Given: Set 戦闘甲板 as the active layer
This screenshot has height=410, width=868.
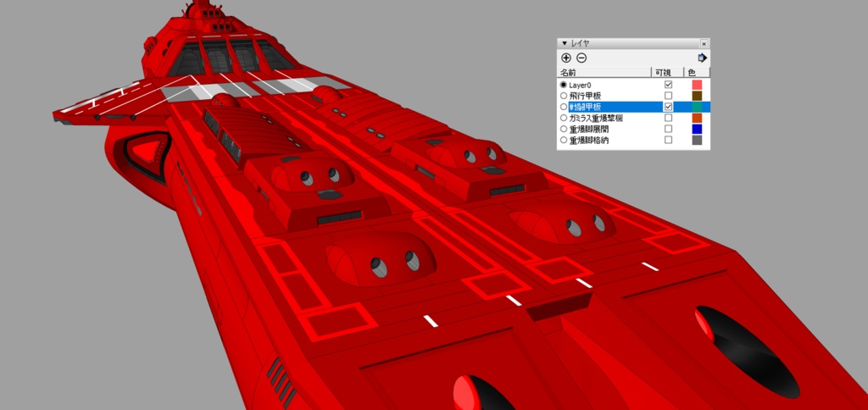Looking at the screenshot, I should click(564, 107).
